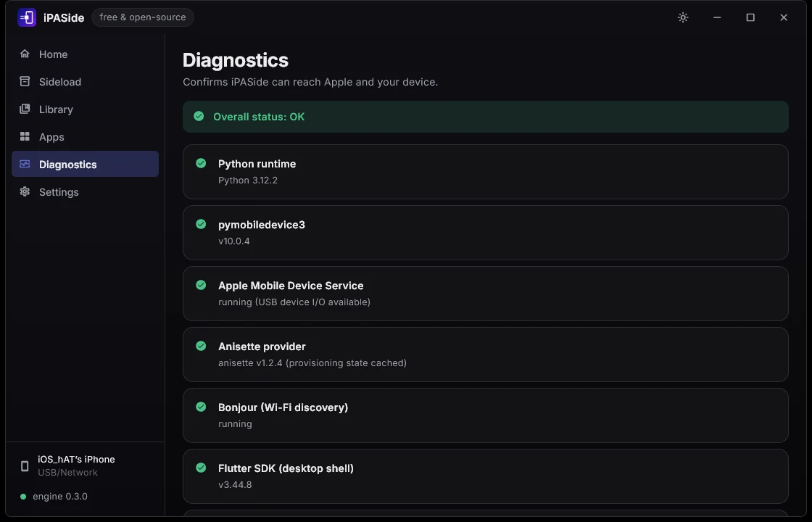
Task: Click the Apple Mobile Device Service title
Action: [x=291, y=286]
